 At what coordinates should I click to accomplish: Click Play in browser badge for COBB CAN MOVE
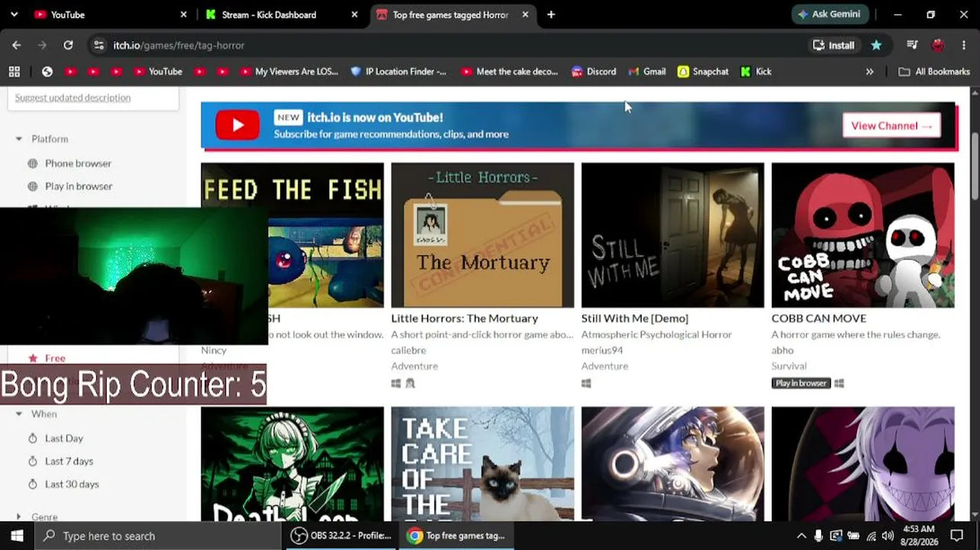click(801, 383)
